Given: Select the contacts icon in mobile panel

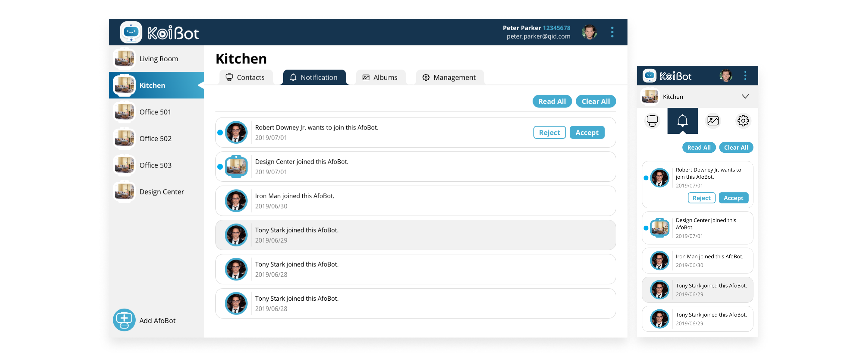Looking at the screenshot, I should click(652, 121).
